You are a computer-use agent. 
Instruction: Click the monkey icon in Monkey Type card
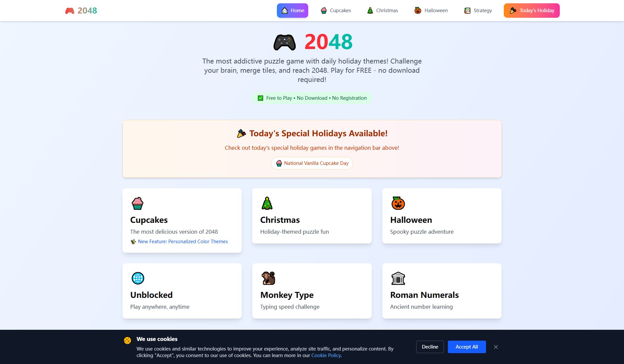[268, 278]
